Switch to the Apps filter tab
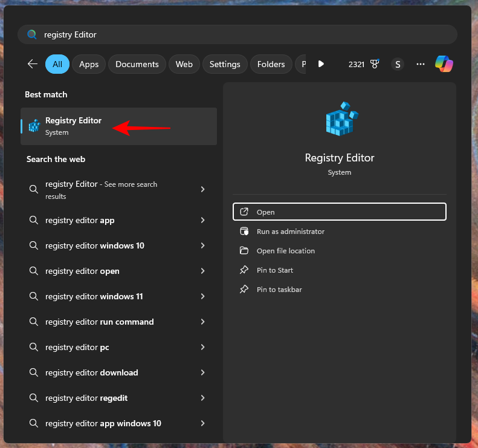Image resolution: width=478 pixels, height=448 pixels. coord(89,64)
